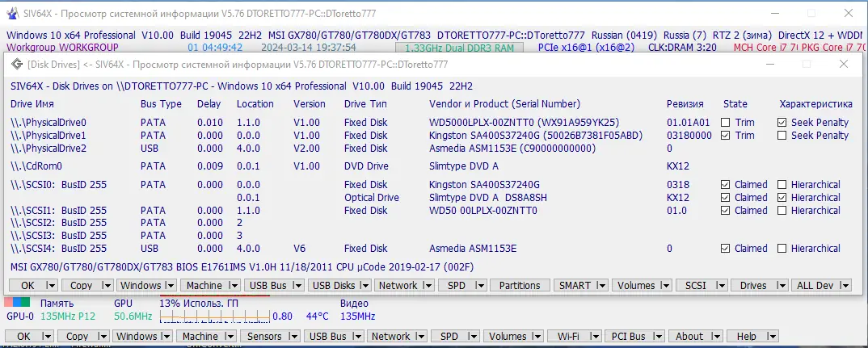Toggle Claimed checkbox on SCSI0 Kingston row
The image size is (868, 348).
point(726,185)
